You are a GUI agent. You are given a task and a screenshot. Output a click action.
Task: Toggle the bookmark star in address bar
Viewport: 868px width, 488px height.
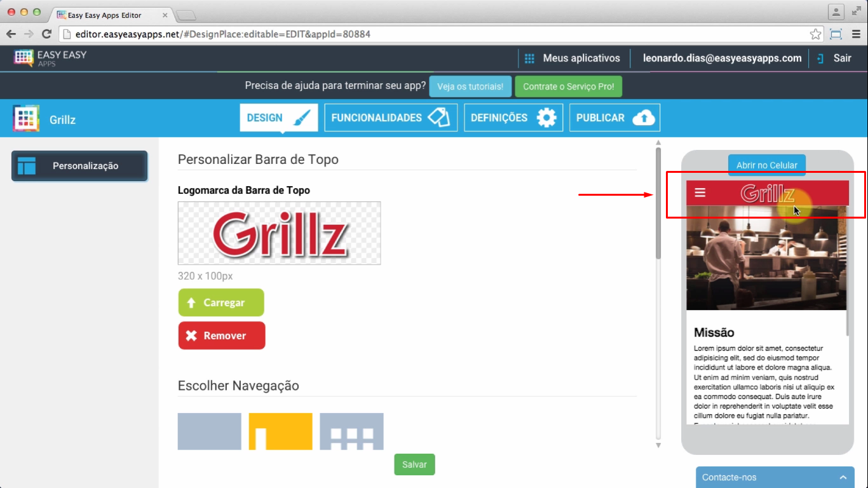(x=815, y=34)
